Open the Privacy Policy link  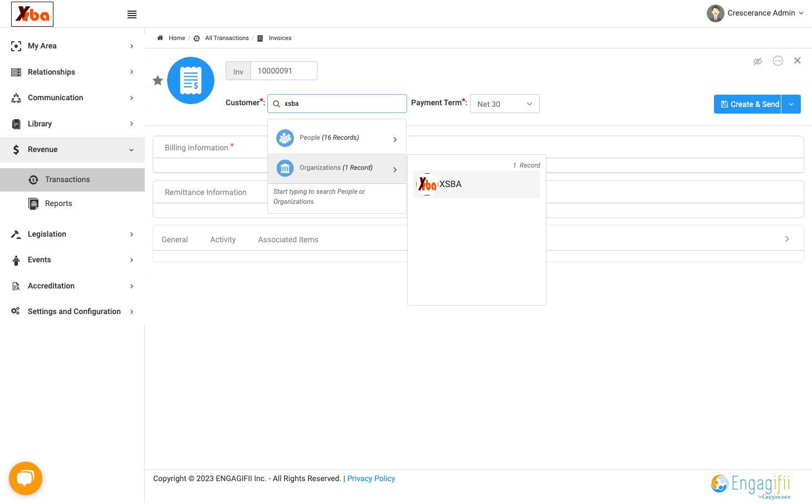pyautogui.click(x=371, y=479)
